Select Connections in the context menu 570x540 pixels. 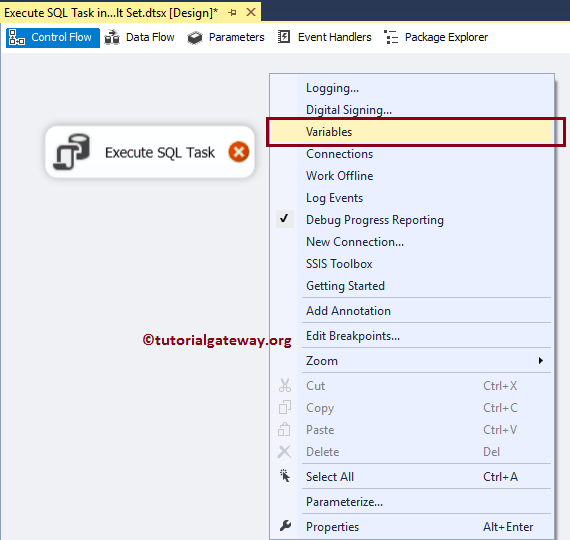click(x=412, y=154)
